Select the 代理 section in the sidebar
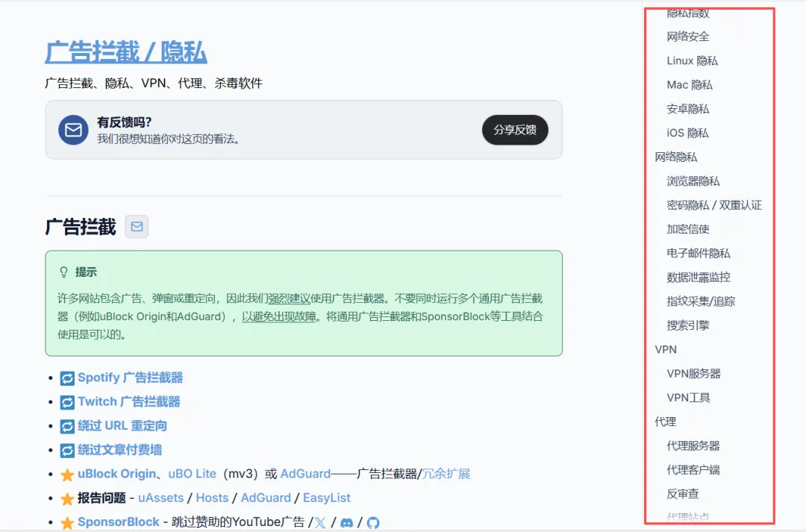The width and height of the screenshot is (806, 532). point(666,422)
